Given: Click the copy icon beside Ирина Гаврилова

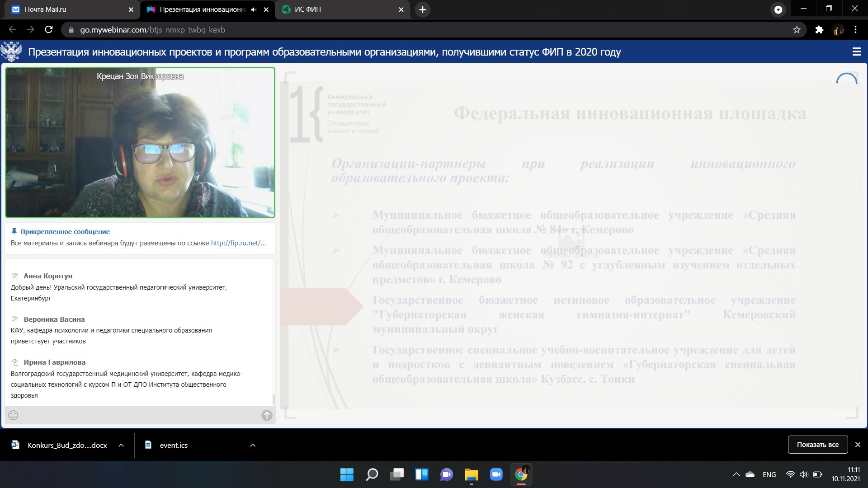Looking at the screenshot, I should [x=15, y=362].
